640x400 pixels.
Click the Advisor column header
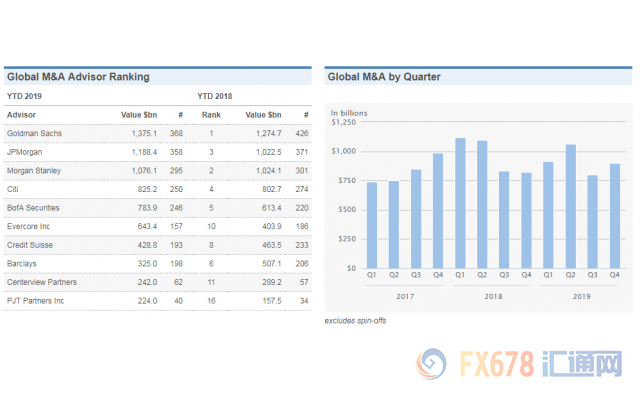(x=21, y=115)
